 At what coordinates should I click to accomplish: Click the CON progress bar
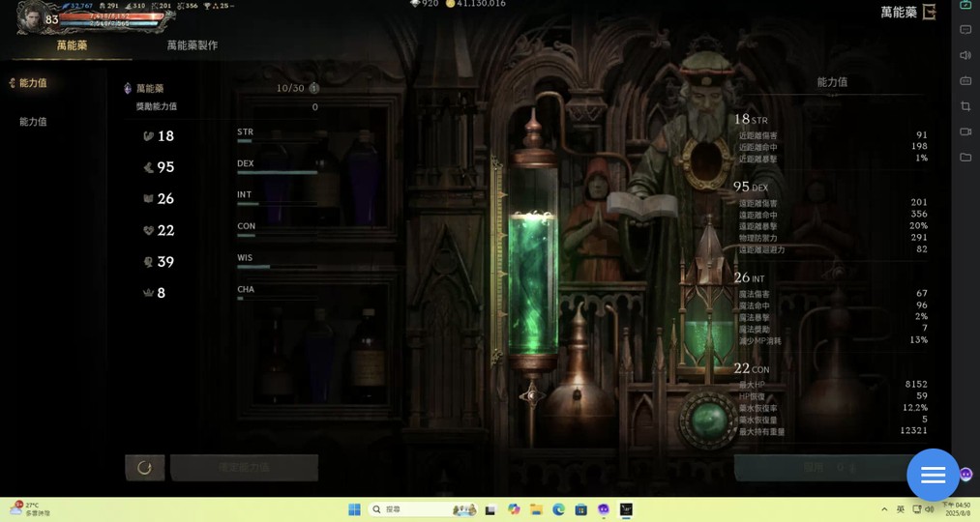point(278,236)
